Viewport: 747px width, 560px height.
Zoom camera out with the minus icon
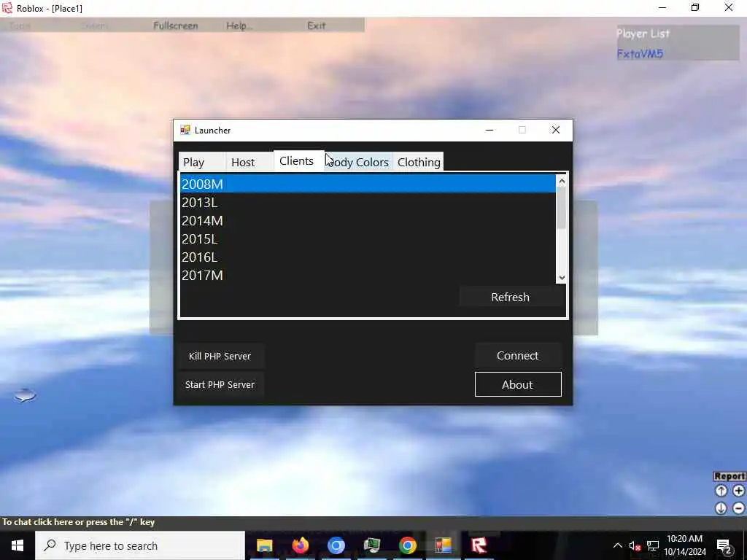738,508
